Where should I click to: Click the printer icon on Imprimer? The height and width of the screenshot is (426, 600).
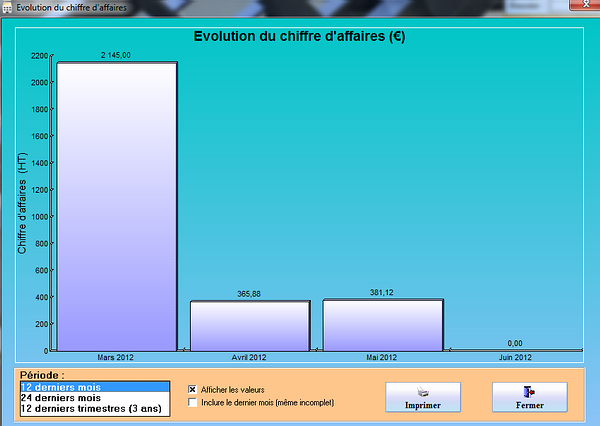[423, 392]
